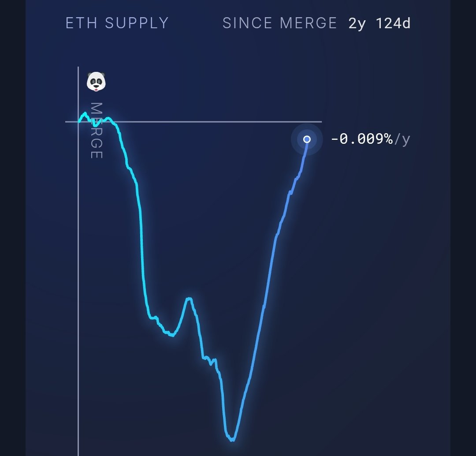Screen dimensions: 476x456
Task: Click the top end of vertical merge line
Action: (x=78, y=67)
